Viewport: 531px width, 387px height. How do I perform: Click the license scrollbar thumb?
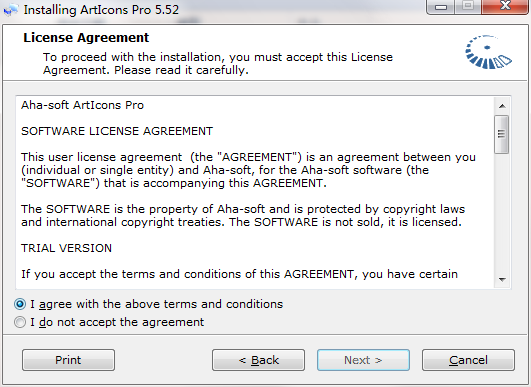[502, 134]
